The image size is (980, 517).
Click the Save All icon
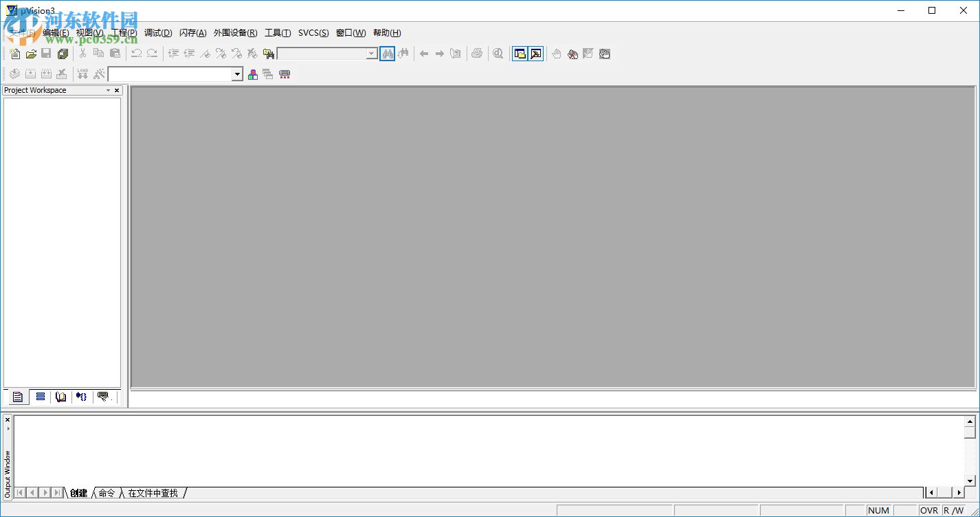(x=63, y=54)
